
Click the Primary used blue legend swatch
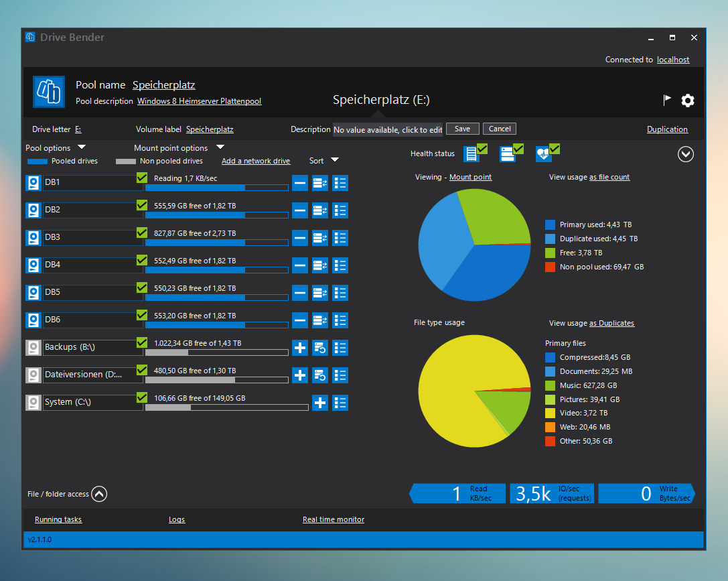(x=550, y=224)
